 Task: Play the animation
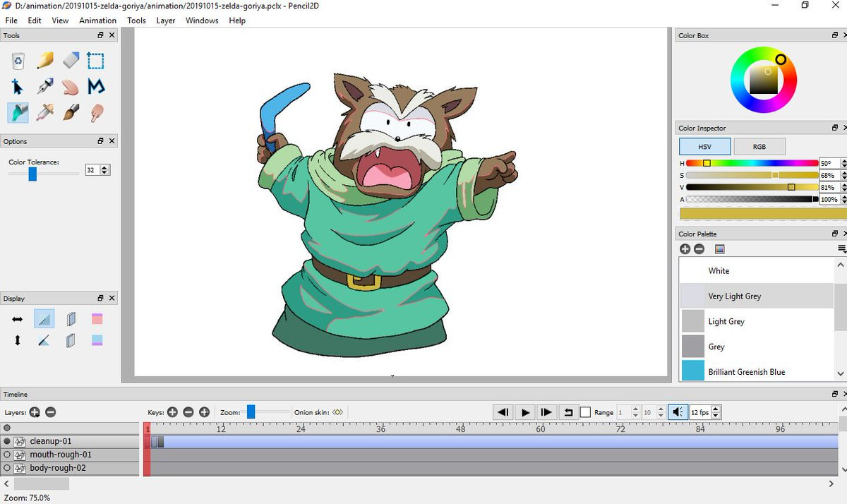(x=524, y=412)
